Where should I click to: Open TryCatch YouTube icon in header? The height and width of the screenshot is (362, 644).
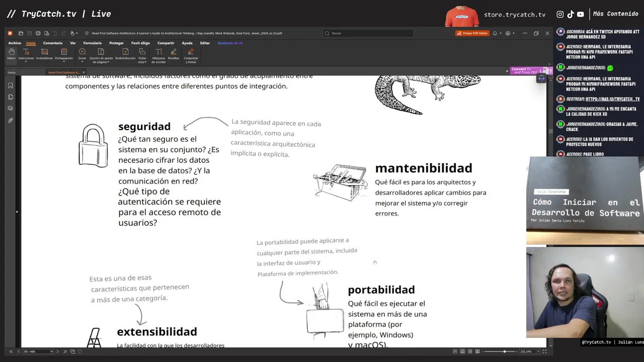pos(581,15)
